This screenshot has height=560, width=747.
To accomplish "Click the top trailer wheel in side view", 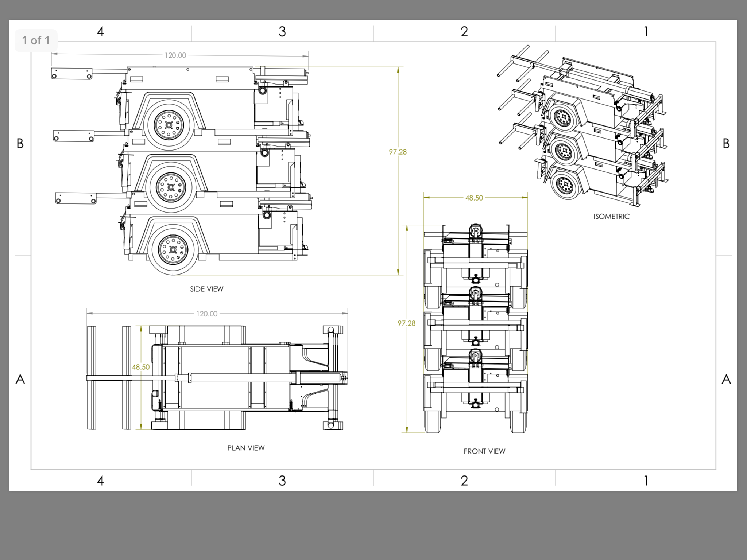I will (169, 125).
